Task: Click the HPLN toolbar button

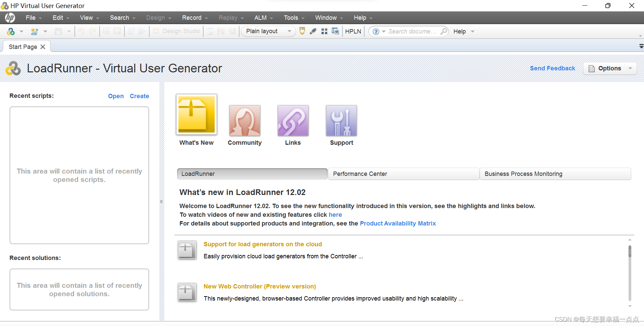Action: coord(353,31)
